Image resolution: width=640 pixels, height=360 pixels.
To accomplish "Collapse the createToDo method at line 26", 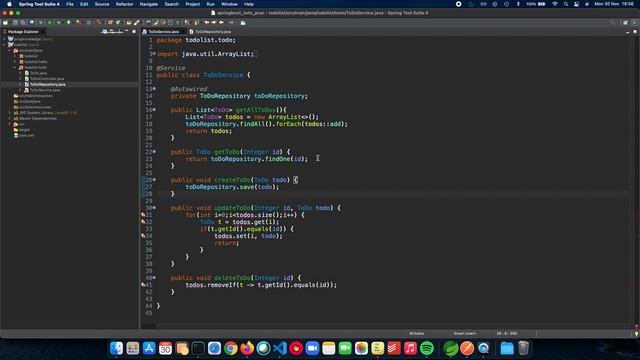I will (154, 180).
